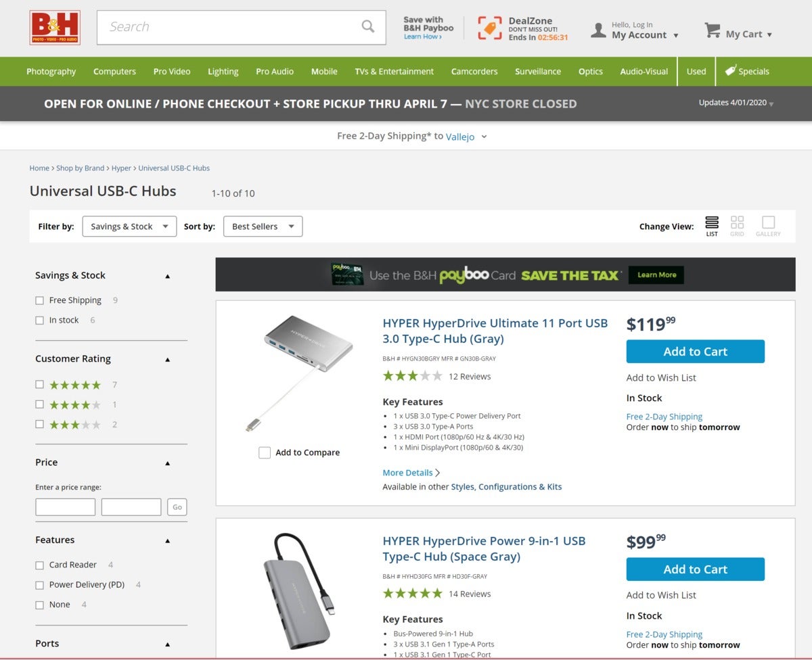The width and height of the screenshot is (812, 660).
Task: Open the Computers menu
Action: [114, 71]
